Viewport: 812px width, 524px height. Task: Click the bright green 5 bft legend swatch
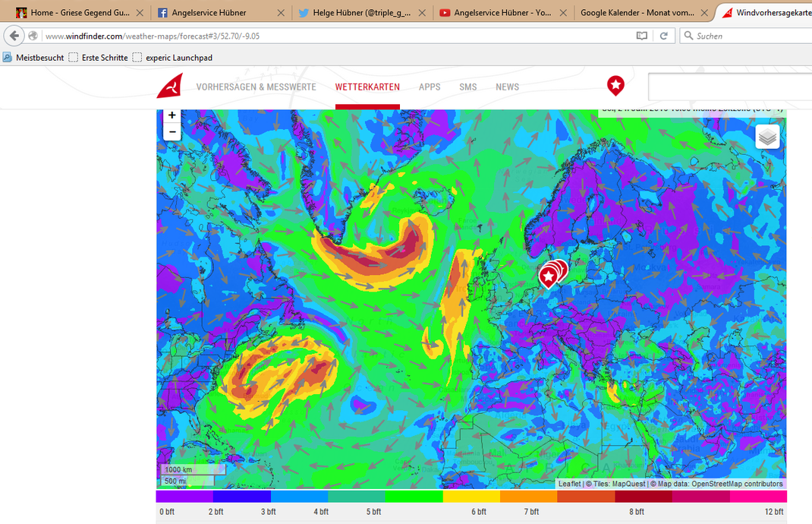(414, 497)
